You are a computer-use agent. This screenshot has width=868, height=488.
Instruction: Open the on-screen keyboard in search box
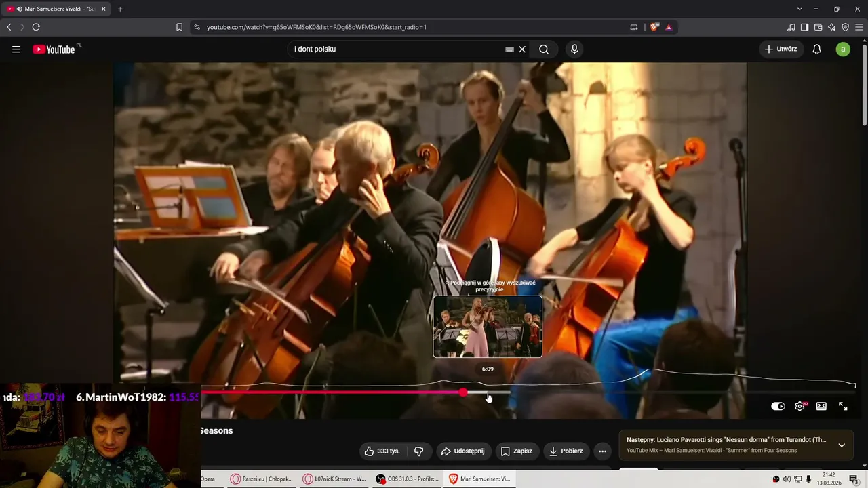[x=509, y=49]
